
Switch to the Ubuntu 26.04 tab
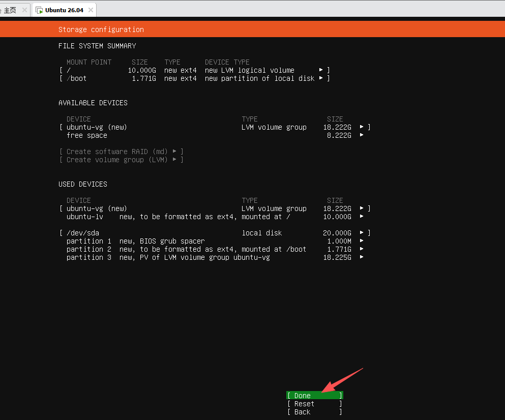(x=64, y=10)
